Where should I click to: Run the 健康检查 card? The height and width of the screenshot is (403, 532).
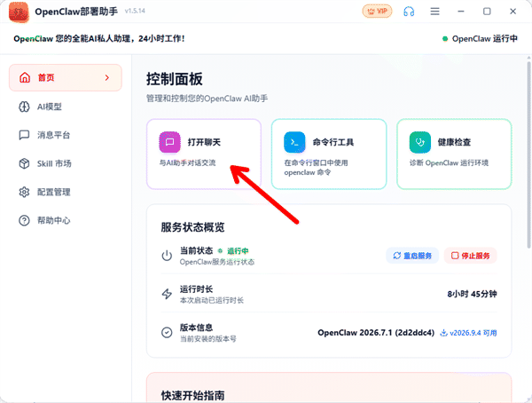click(454, 154)
